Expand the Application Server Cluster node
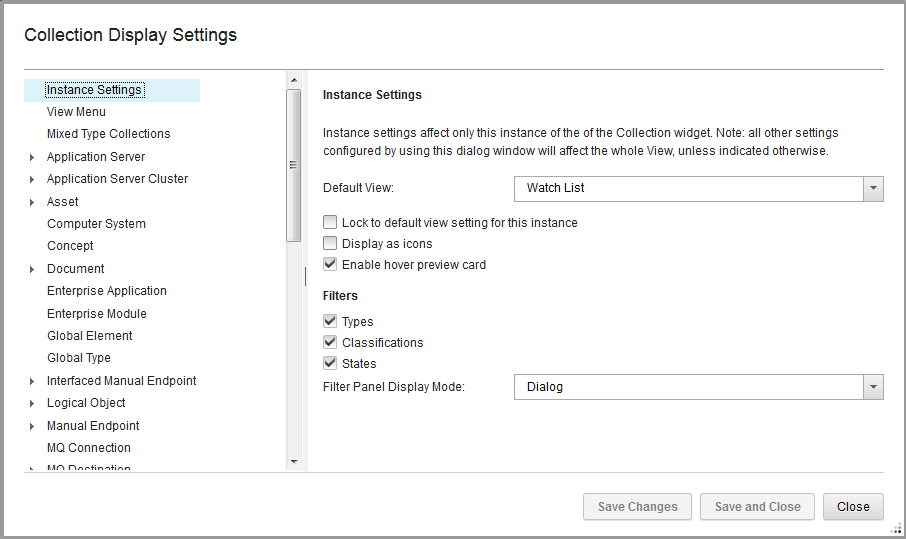 [32, 180]
